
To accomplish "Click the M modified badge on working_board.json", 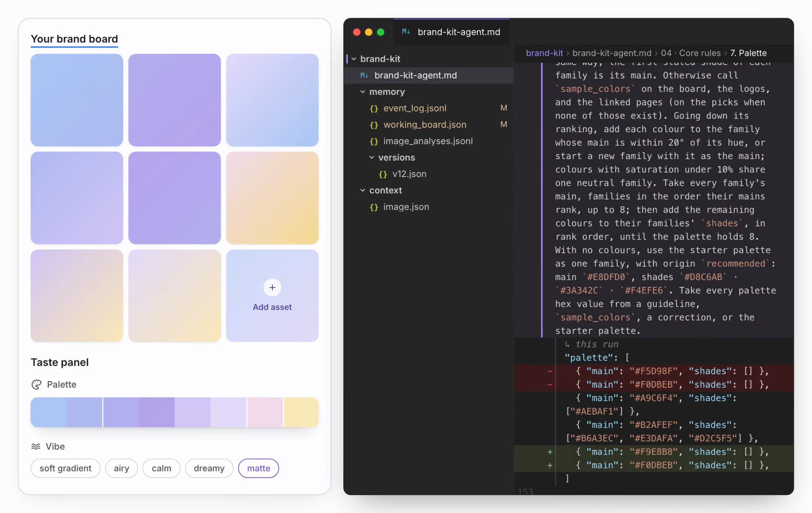I will pyautogui.click(x=504, y=124).
